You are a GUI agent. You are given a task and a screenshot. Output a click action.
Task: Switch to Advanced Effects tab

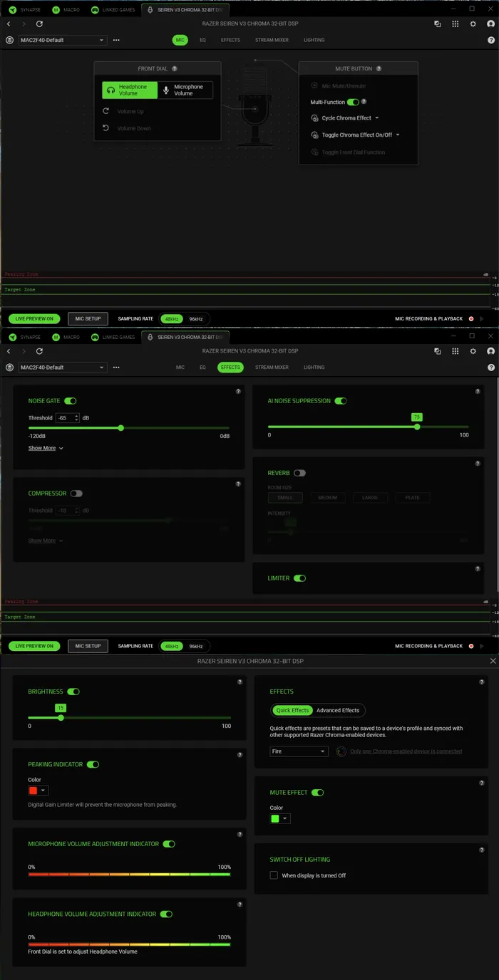point(338,710)
